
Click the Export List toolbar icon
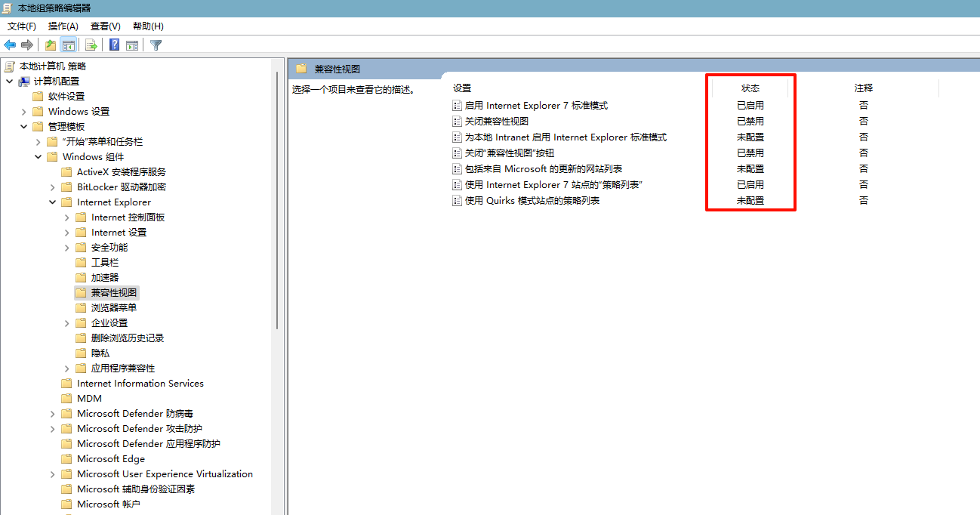point(91,45)
